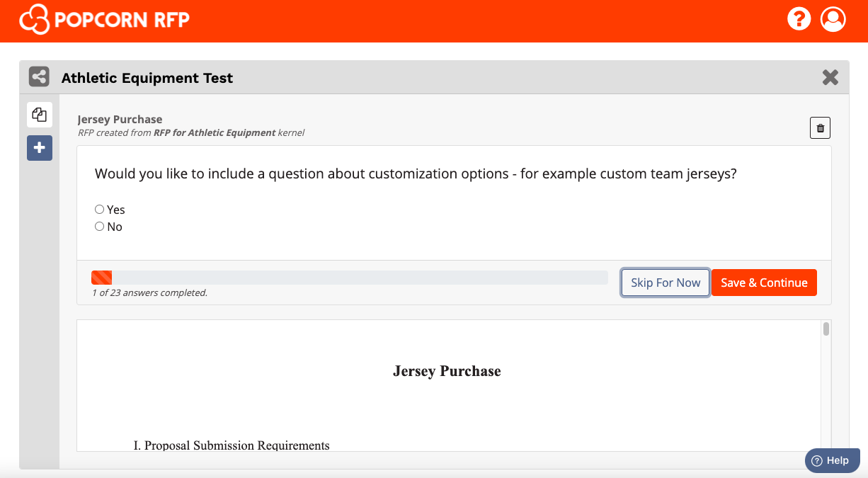The width and height of the screenshot is (868, 478).
Task: Close the Athletic Equipment Test panel
Action: pos(830,77)
